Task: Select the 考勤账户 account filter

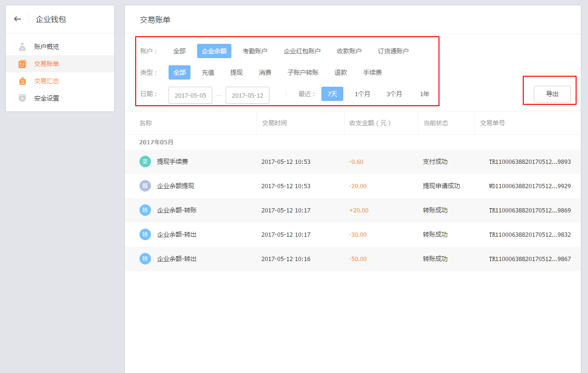Action: [x=255, y=51]
